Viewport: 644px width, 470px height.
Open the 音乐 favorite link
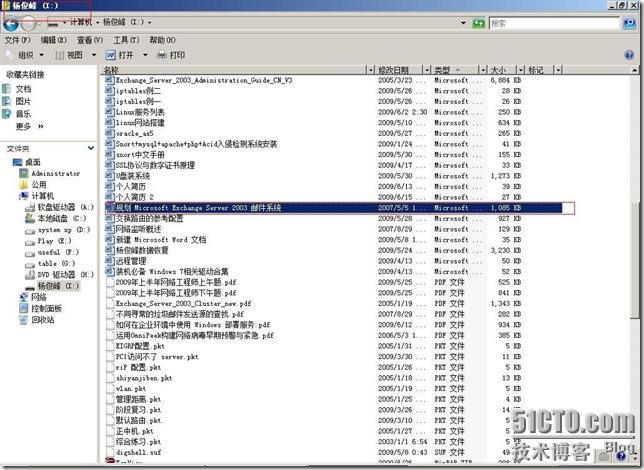23,114
